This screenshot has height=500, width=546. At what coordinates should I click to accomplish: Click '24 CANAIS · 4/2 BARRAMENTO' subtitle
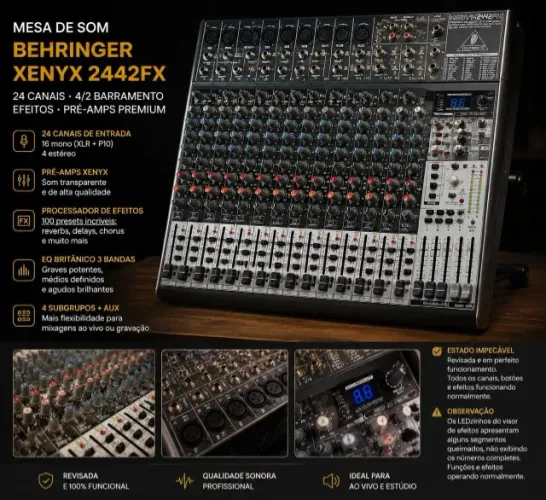point(88,96)
